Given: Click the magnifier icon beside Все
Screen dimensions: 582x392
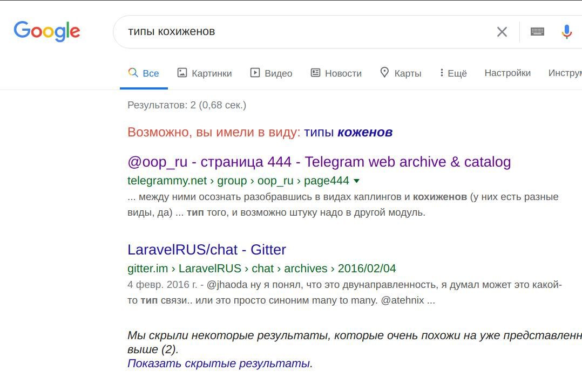Looking at the screenshot, I should point(133,72).
